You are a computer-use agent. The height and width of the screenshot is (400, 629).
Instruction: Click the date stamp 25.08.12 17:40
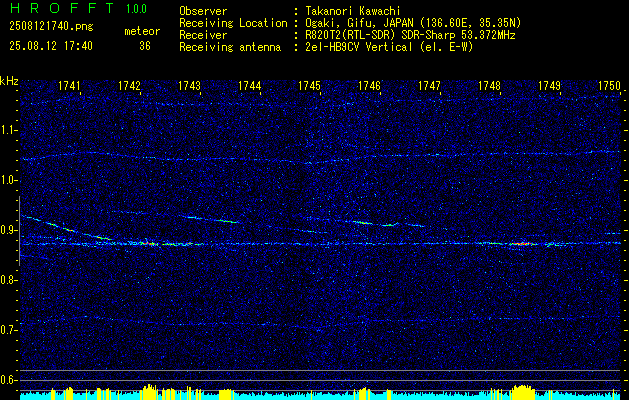[51, 46]
